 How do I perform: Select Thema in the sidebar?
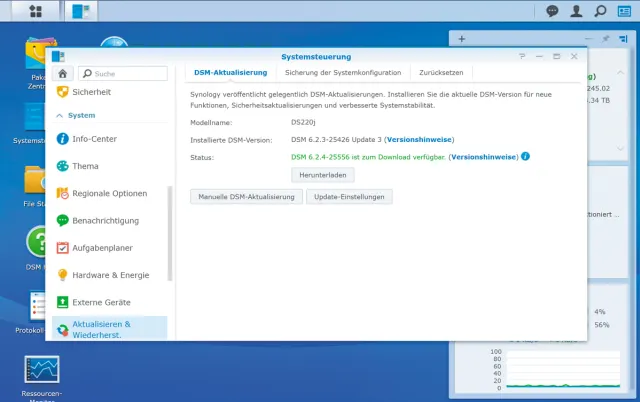(x=85, y=166)
